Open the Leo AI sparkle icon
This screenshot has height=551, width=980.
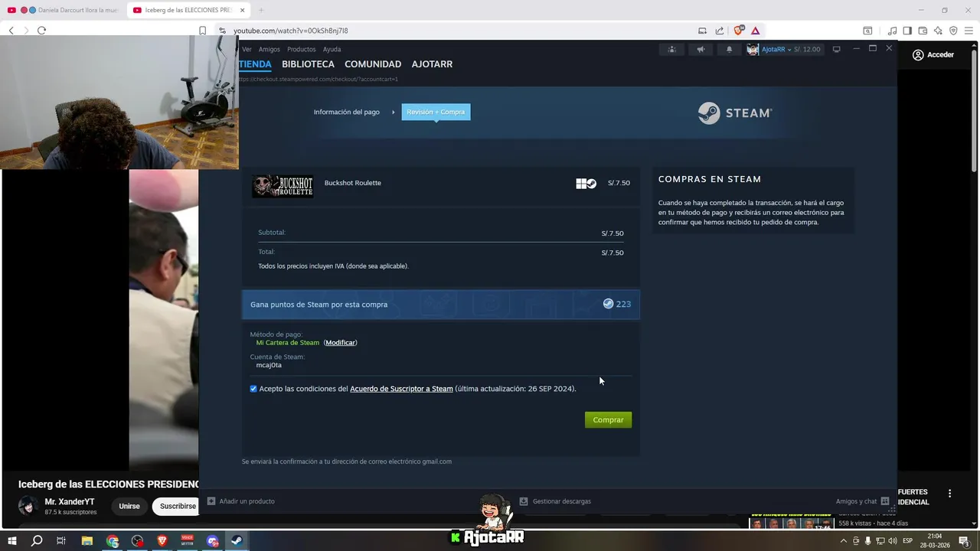tap(938, 31)
